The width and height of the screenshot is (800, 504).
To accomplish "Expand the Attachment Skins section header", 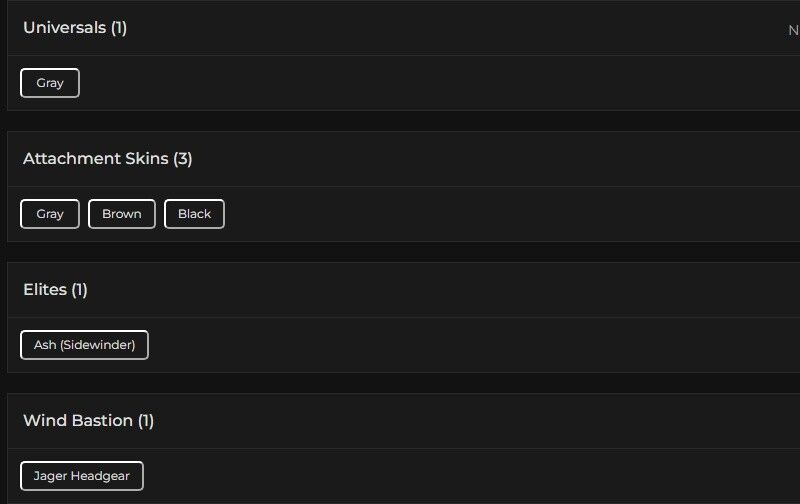I will pos(95,159).
